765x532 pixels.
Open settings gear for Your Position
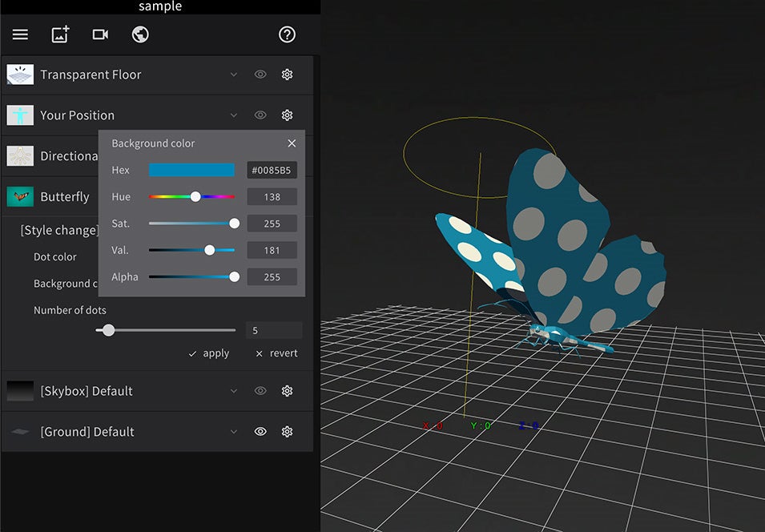pyautogui.click(x=287, y=115)
